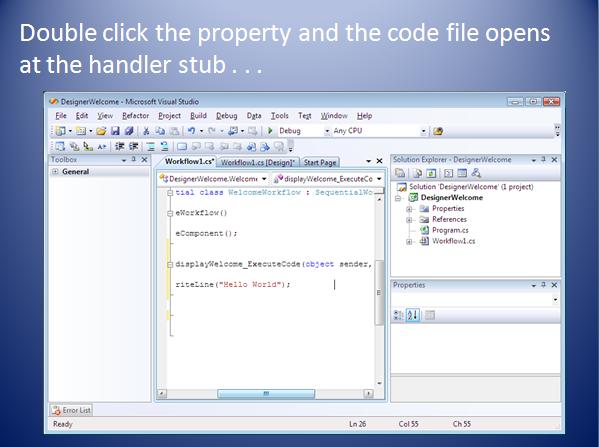Click Show All Files icon in Solution Explorer

(x=417, y=173)
